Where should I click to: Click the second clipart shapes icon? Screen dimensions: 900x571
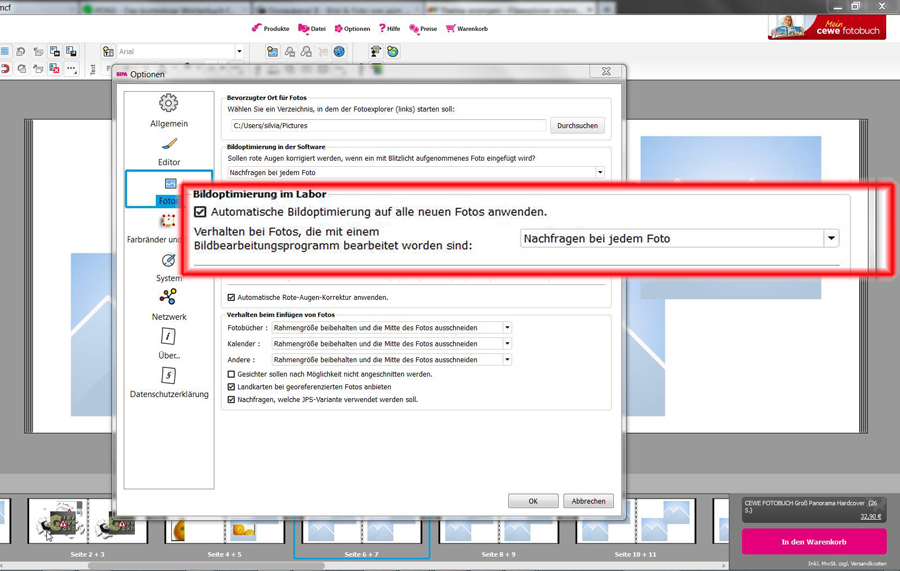pos(307,52)
